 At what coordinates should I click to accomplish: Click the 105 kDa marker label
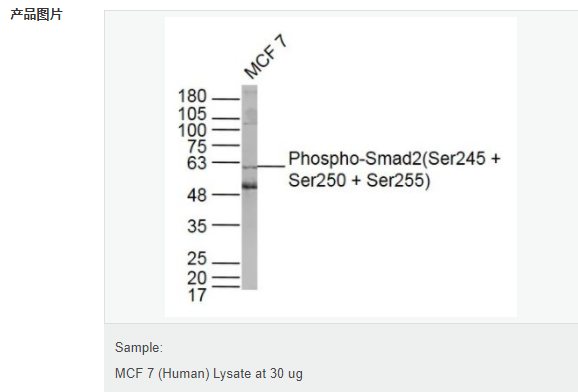[x=192, y=114]
